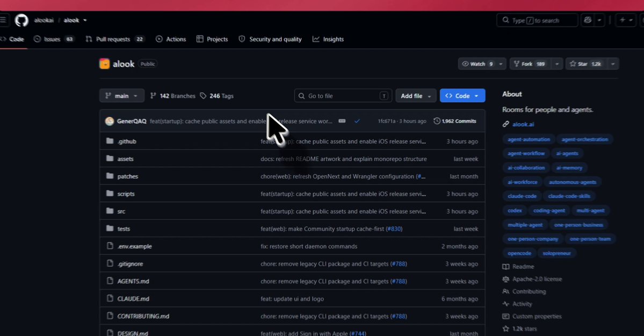644x336 pixels.
Task: Open the AGENTS.md file
Action: click(133, 281)
